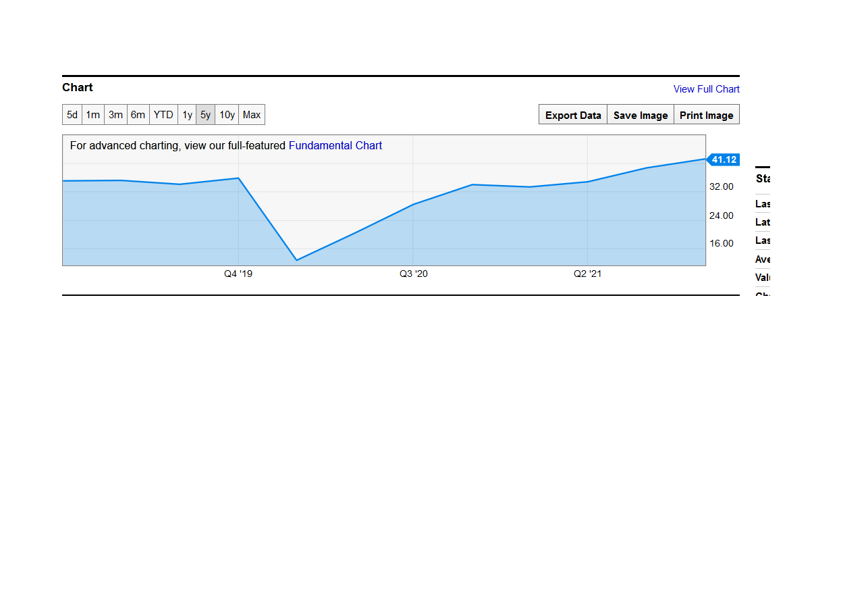Image resolution: width=868 pixels, height=614 pixels.
Task: Click the Chart section heading
Action: pos(78,87)
